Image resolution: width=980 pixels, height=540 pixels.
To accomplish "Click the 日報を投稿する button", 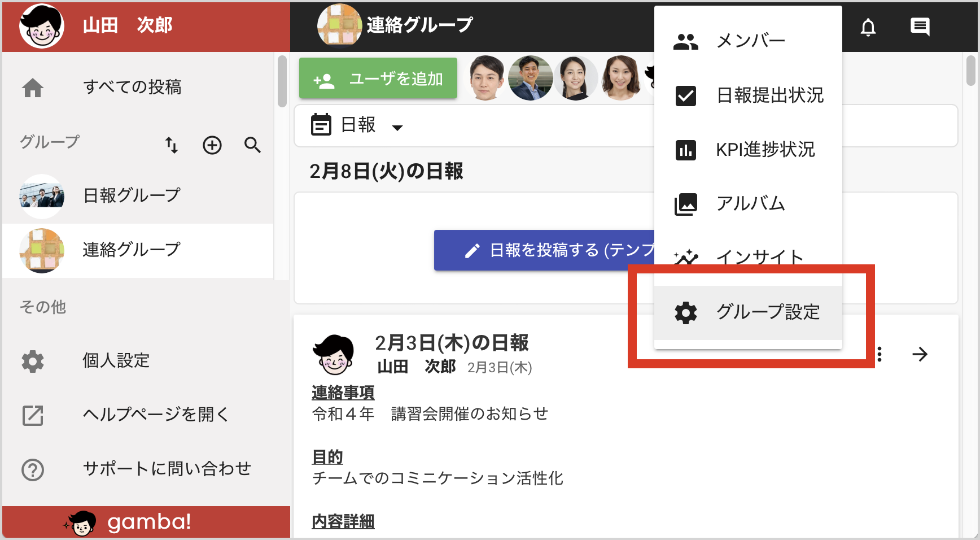I will coord(544,250).
